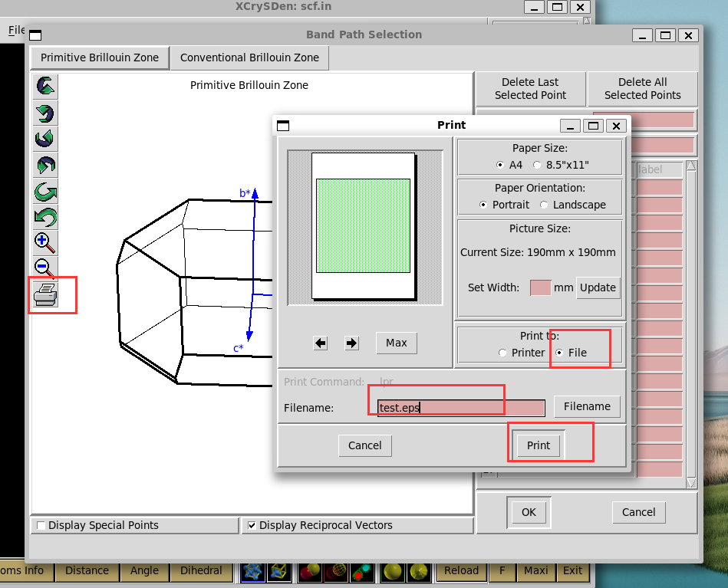The height and width of the screenshot is (588, 728).
Task: Move print preview with the left arrow
Action: point(321,343)
